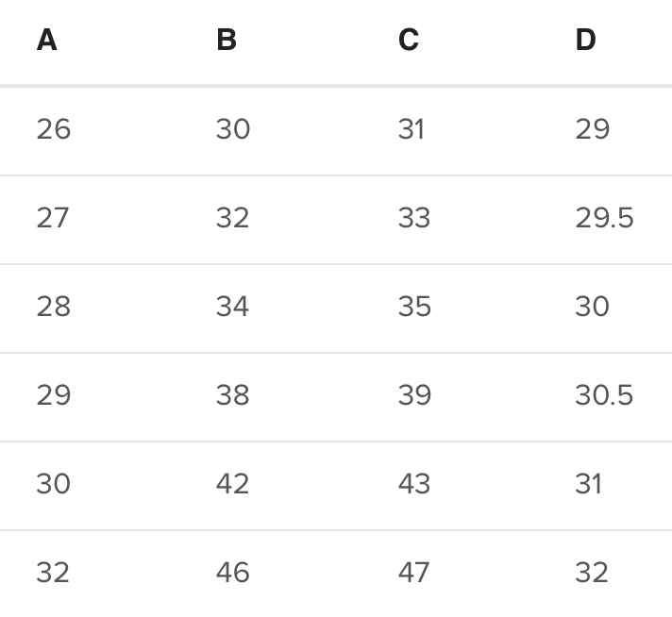Click column header C

(409, 40)
